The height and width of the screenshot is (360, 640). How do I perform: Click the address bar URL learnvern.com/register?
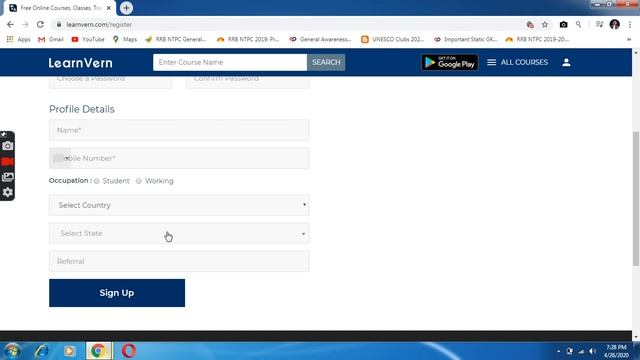99,24
